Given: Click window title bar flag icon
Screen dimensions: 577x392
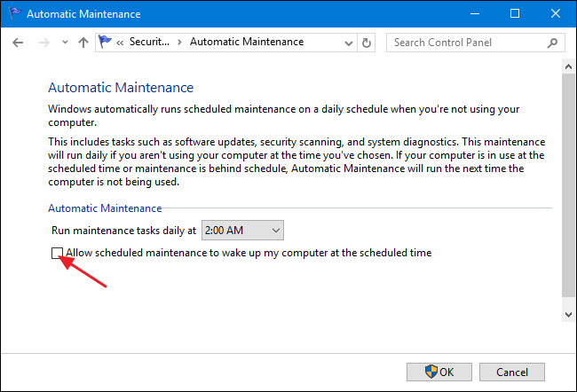Looking at the screenshot, I should pos(15,13).
